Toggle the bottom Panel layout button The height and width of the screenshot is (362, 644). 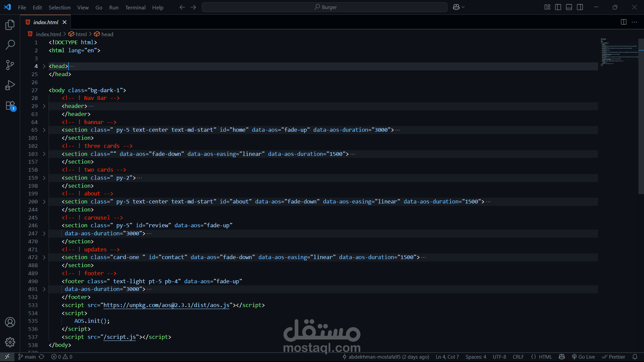coord(569,7)
